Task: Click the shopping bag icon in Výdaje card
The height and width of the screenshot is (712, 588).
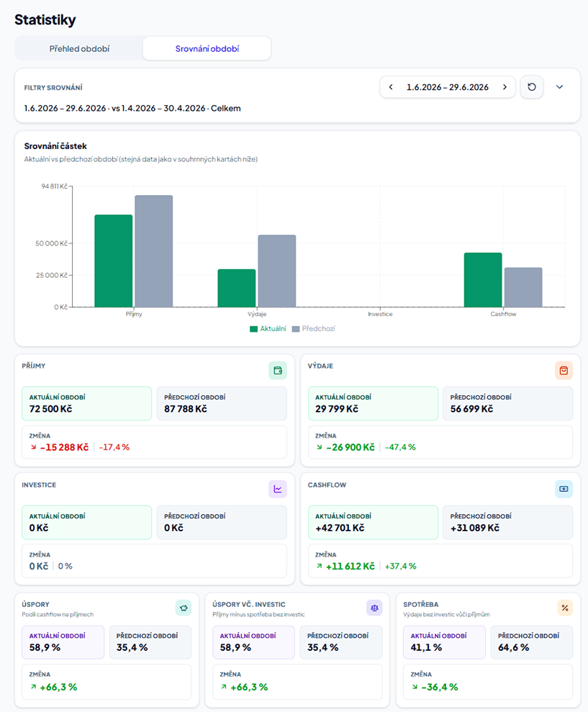Action: pyautogui.click(x=564, y=371)
